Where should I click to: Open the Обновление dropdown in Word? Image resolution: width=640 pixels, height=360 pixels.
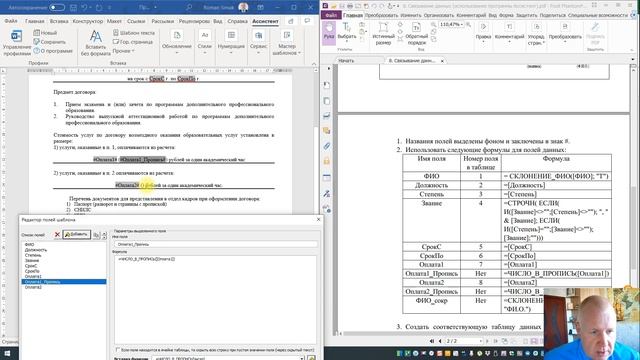(176, 42)
